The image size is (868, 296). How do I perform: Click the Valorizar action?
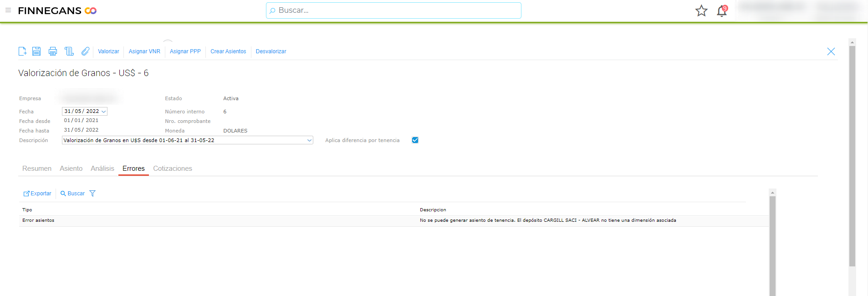[108, 51]
